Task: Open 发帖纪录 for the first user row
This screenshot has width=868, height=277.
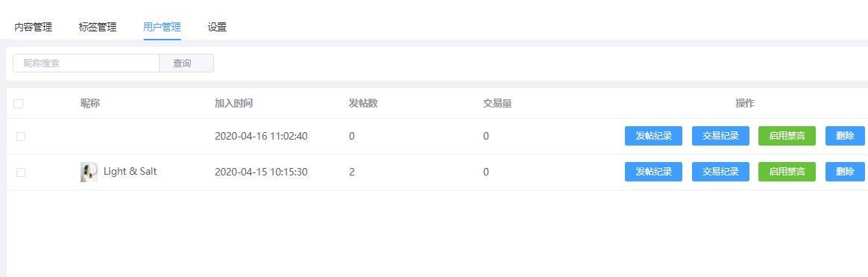Action: click(x=653, y=137)
